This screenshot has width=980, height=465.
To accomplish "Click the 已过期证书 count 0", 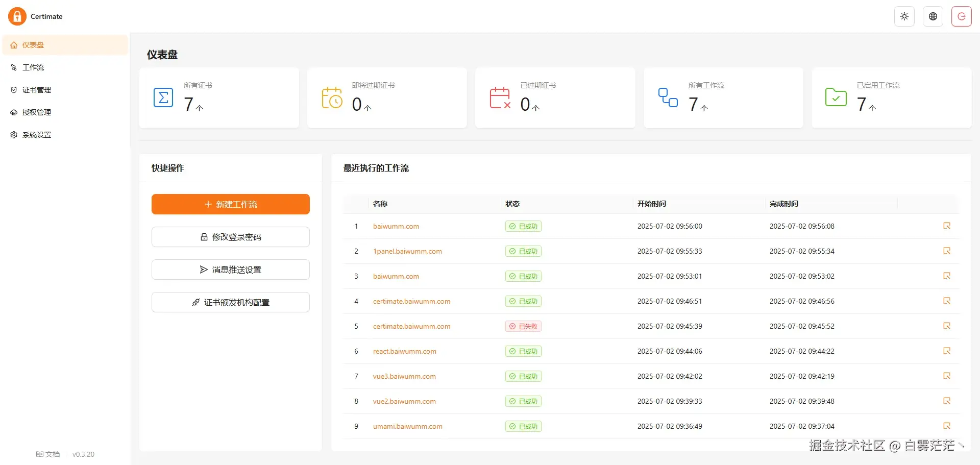I will 525,104.
